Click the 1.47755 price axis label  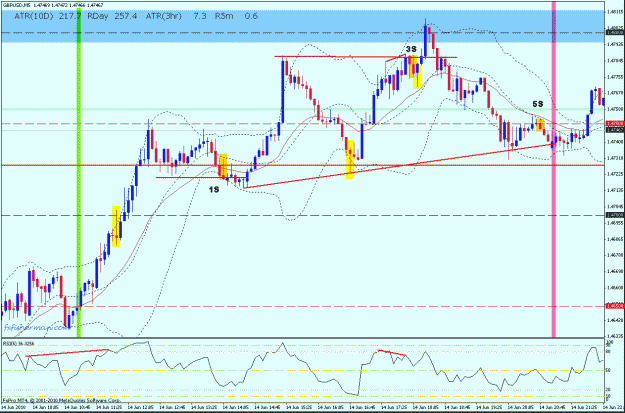[x=613, y=77]
